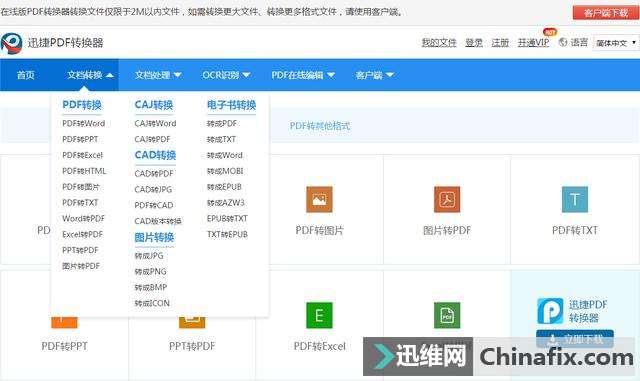Image resolution: width=640 pixels, height=381 pixels.
Task: Select Excel转PDF menu entry
Action: 82,234
